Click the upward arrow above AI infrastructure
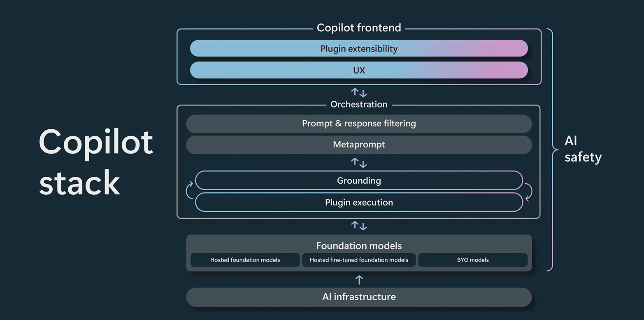Viewport: 644px width, 320px height. coord(358,280)
